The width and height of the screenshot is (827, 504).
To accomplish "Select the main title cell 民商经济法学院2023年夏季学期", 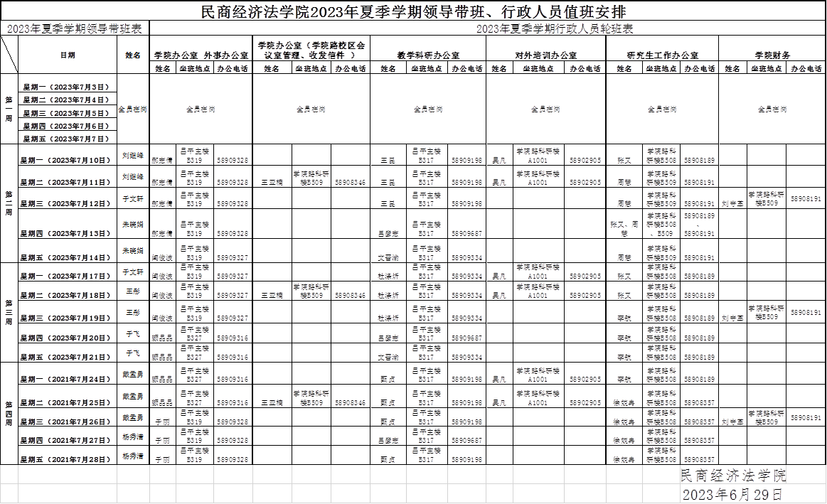I will (x=413, y=12).
